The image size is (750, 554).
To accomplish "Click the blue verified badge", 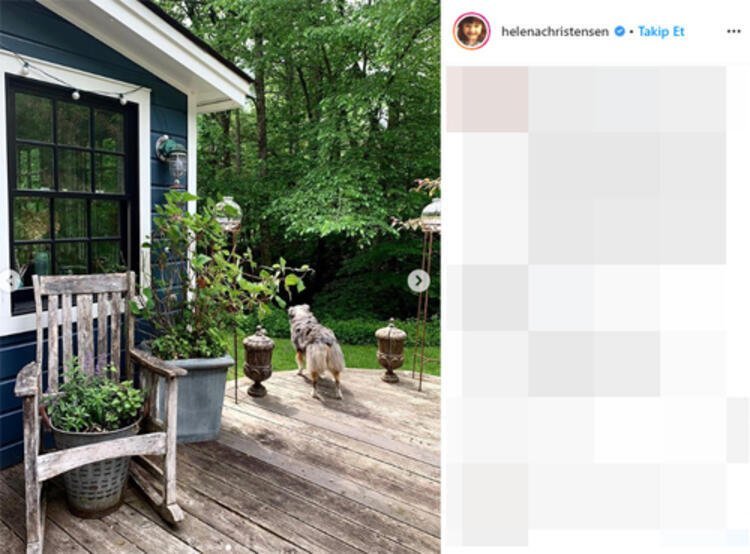I will tap(619, 32).
